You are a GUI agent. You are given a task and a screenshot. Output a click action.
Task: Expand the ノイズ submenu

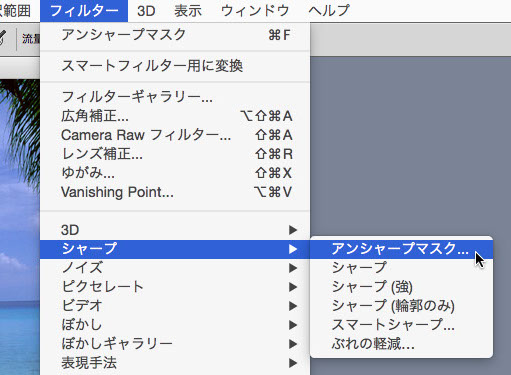[175, 268]
